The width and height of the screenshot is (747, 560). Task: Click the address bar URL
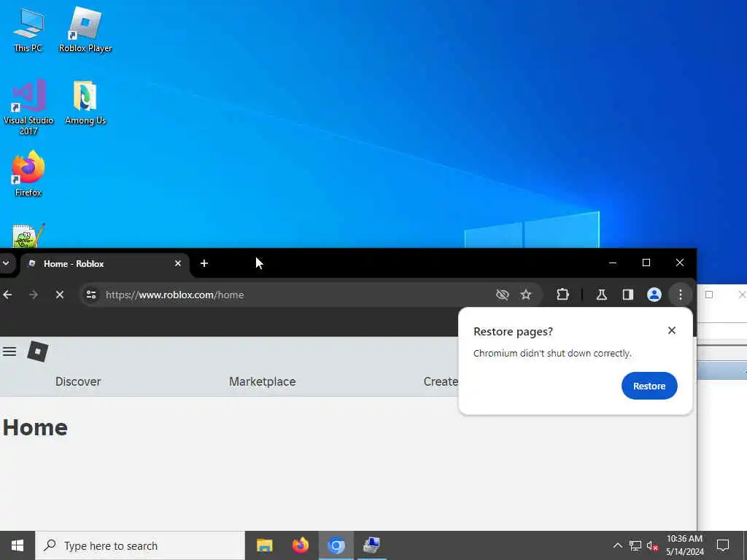175,295
